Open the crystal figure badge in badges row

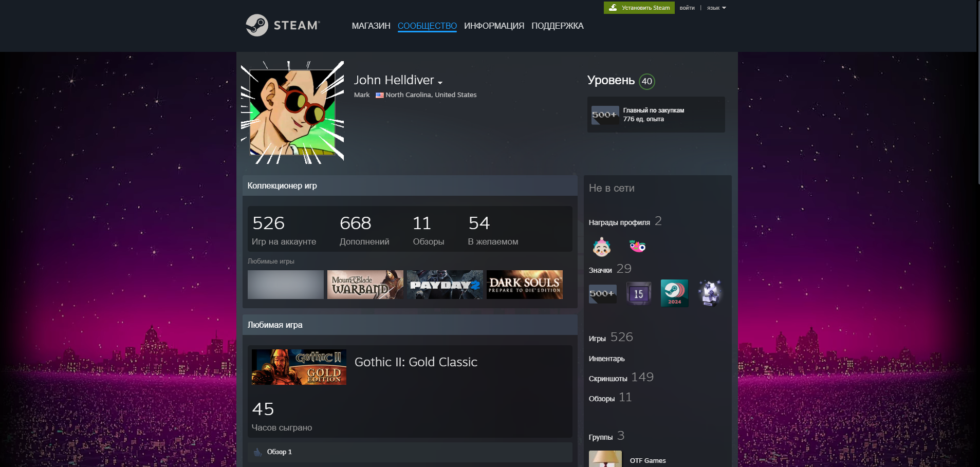(x=710, y=293)
